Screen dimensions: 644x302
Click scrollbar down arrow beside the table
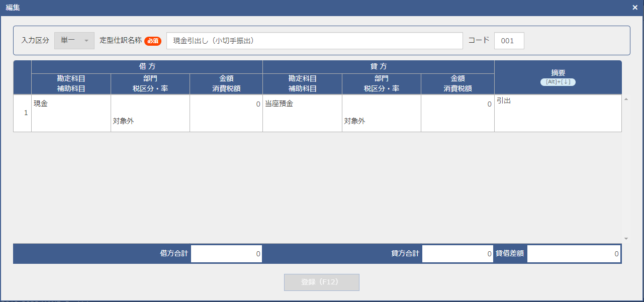tap(626, 239)
